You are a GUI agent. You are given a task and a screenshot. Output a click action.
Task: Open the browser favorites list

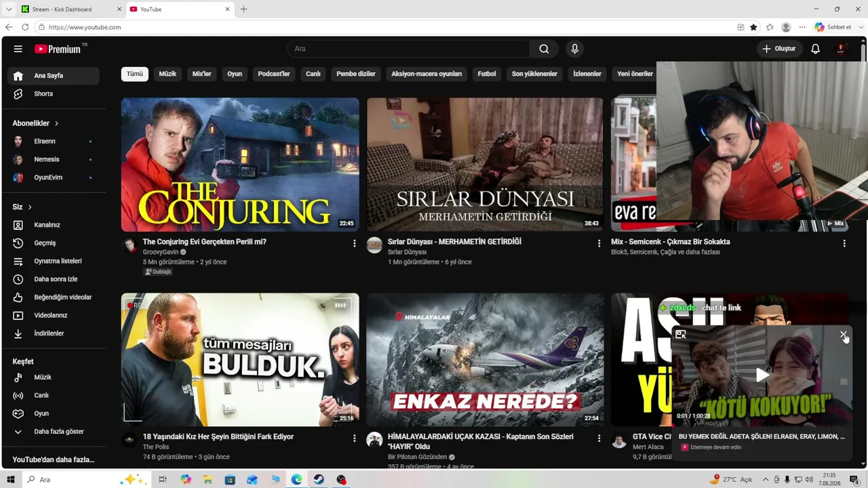[770, 27]
